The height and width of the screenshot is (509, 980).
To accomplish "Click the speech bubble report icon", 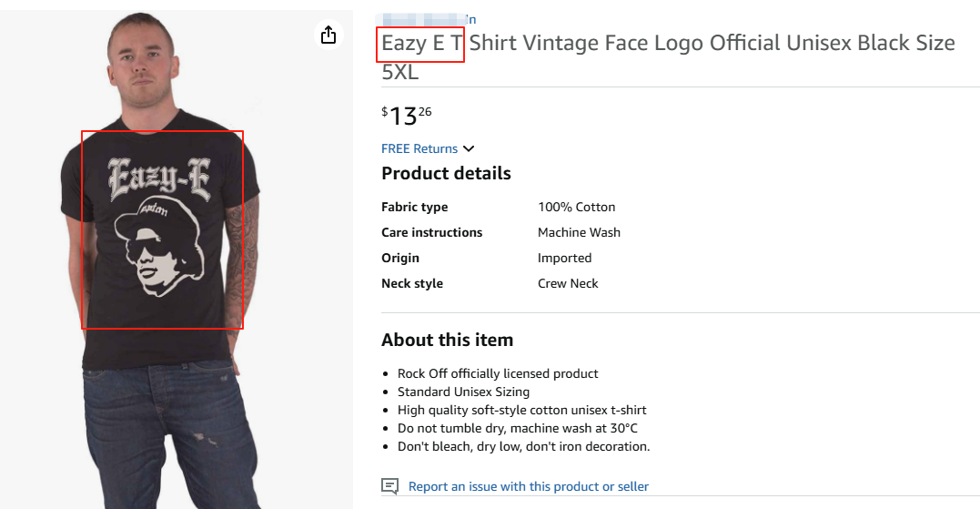I will [x=390, y=486].
